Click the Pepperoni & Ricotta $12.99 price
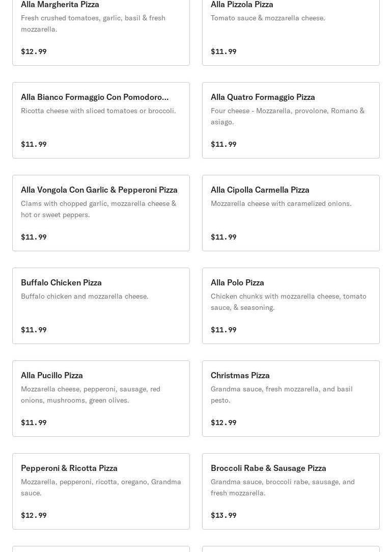 pyautogui.click(x=34, y=515)
